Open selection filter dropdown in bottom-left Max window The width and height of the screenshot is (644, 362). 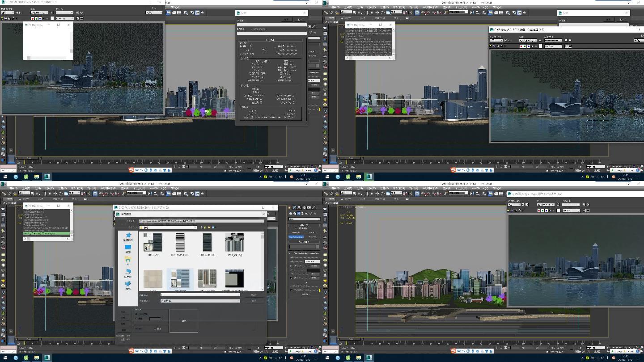(x=24, y=193)
